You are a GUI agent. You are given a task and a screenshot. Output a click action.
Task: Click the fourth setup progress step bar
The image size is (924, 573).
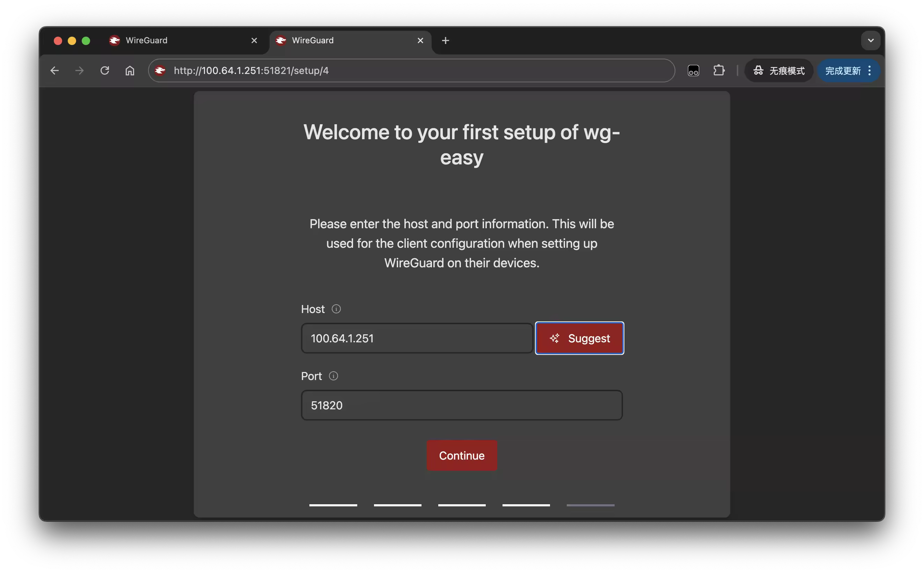(526, 505)
